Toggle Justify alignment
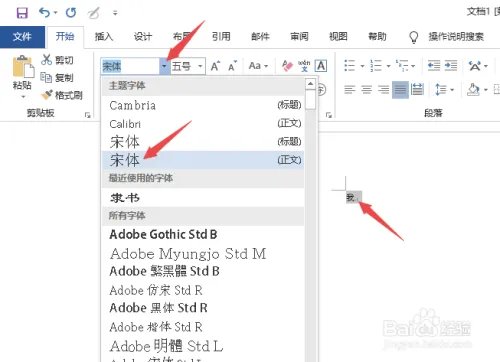 pos(400,90)
